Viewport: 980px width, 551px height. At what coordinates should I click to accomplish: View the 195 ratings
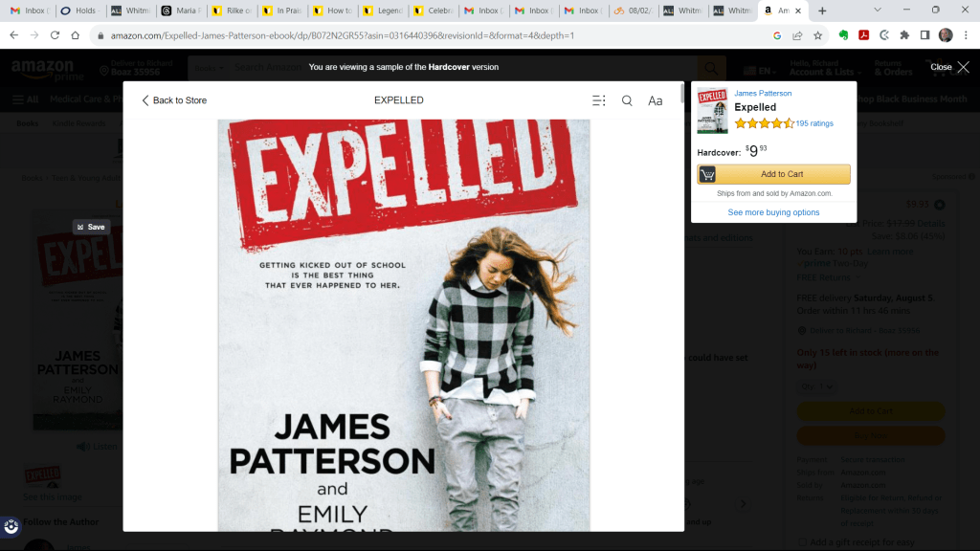814,123
